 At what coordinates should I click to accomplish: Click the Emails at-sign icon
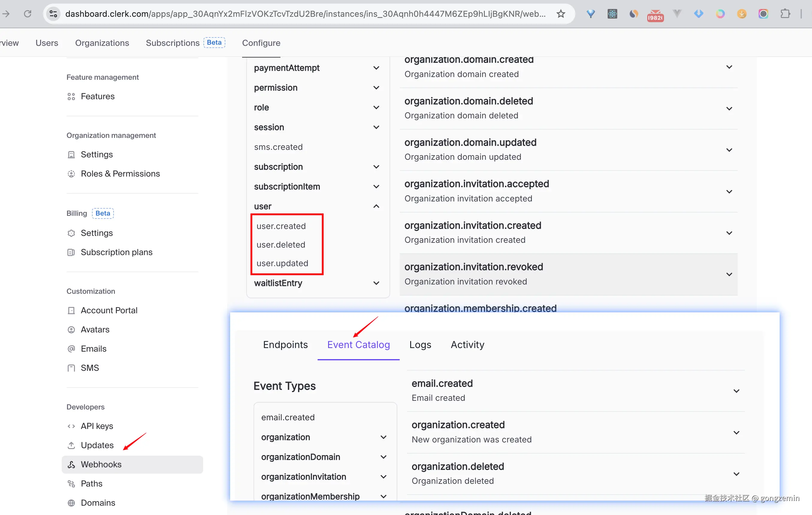(71, 349)
